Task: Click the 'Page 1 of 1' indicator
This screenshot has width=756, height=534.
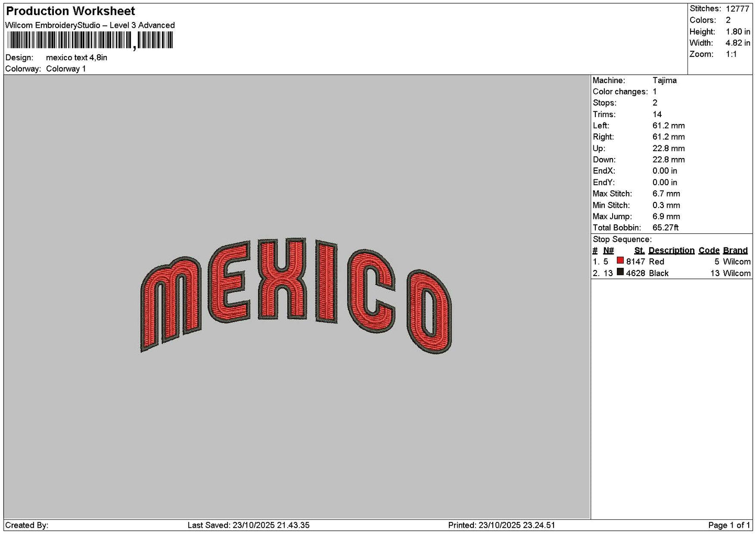Action: (x=729, y=525)
